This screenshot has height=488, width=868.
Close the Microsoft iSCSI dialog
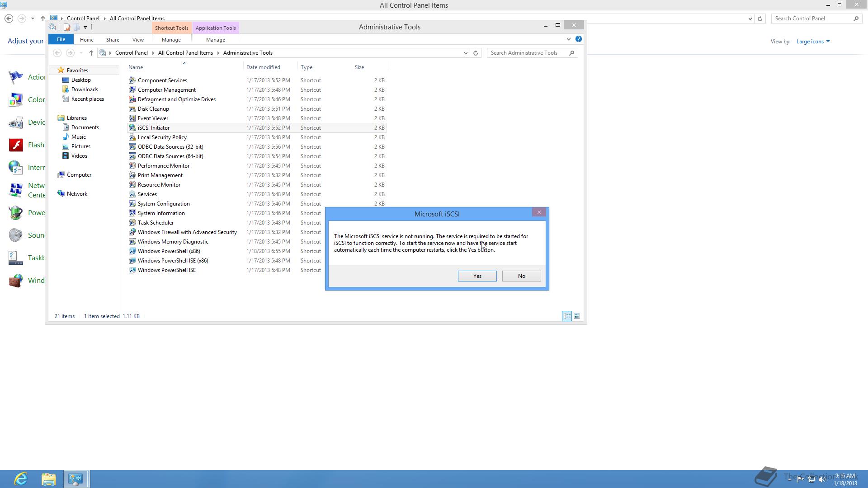click(539, 212)
